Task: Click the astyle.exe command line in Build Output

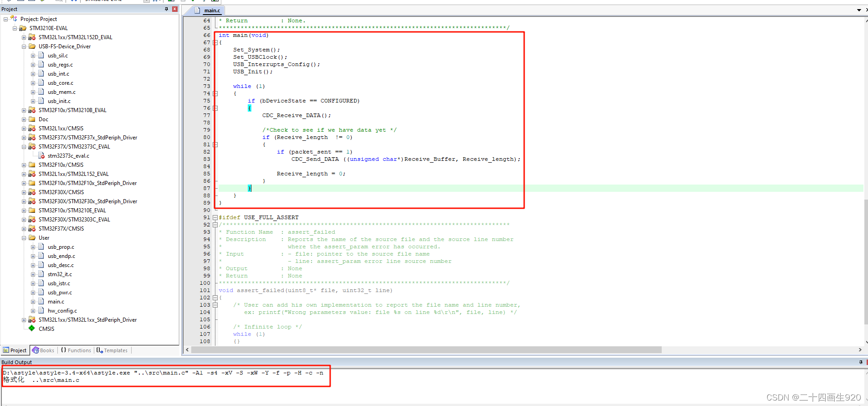Action: pyautogui.click(x=163, y=373)
